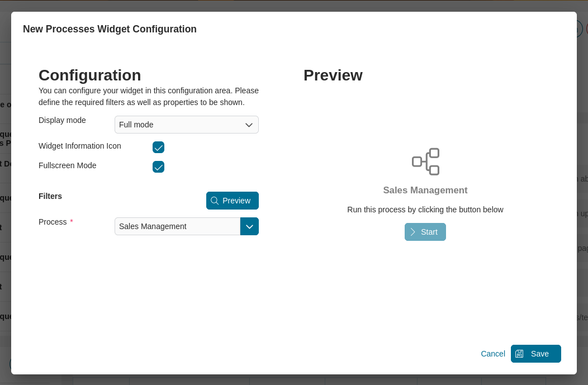Click the floppy disk icon on the Save button
This screenshot has width=588, height=385.
pyautogui.click(x=520, y=353)
